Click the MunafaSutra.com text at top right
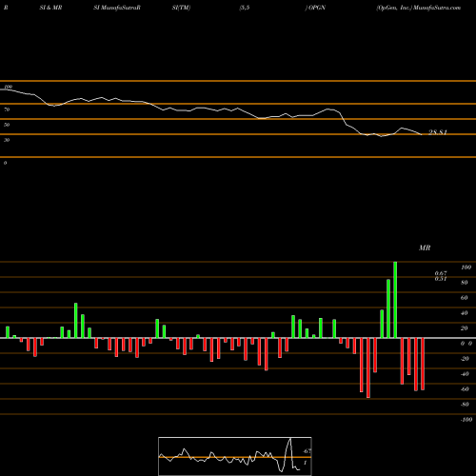Screen dimensions: 476x476 436,8
